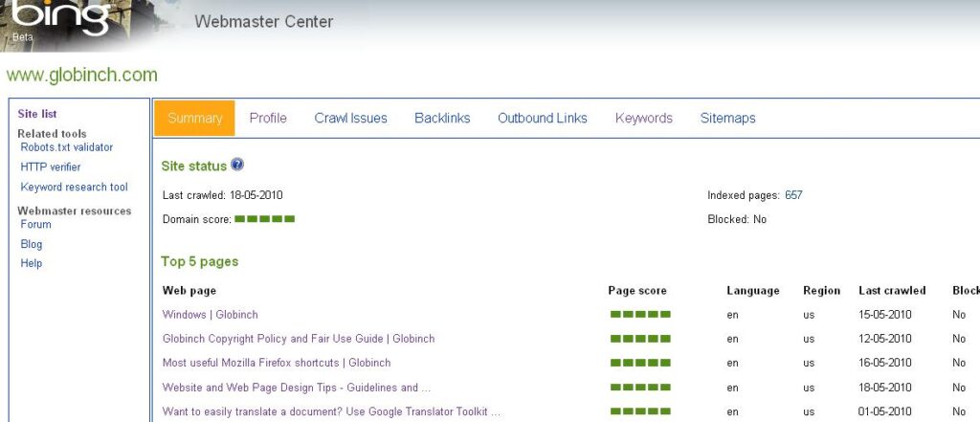Open the Sitemaps tab
Screen dimensions: 980x422
tap(727, 118)
